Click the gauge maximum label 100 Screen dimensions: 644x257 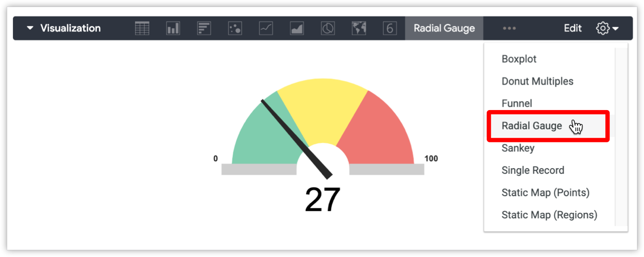click(431, 158)
